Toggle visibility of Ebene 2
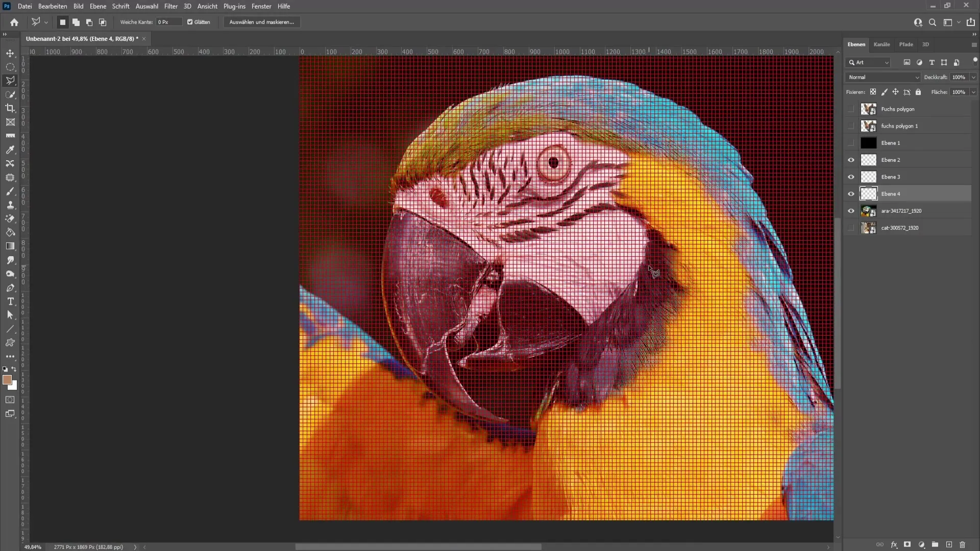This screenshot has width=980, height=551. (851, 160)
